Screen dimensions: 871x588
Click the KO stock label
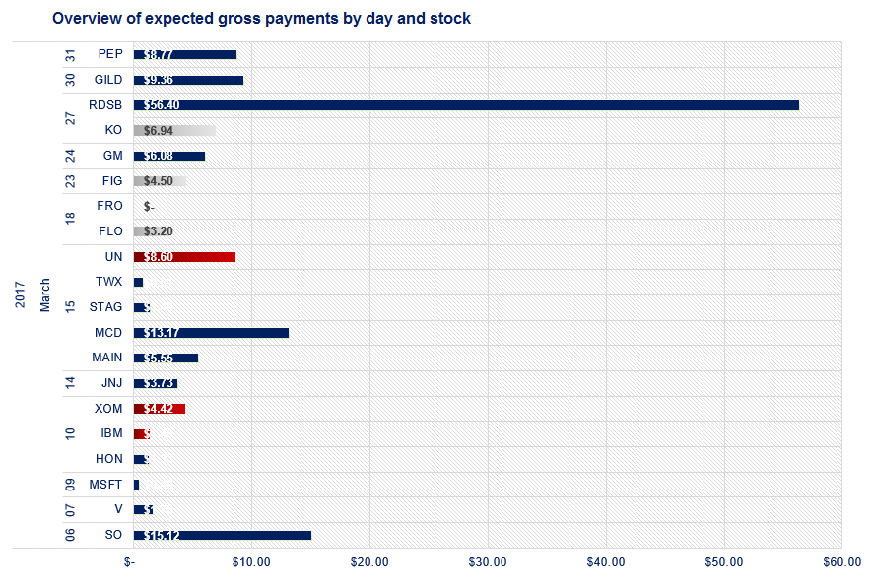pyautogui.click(x=113, y=130)
